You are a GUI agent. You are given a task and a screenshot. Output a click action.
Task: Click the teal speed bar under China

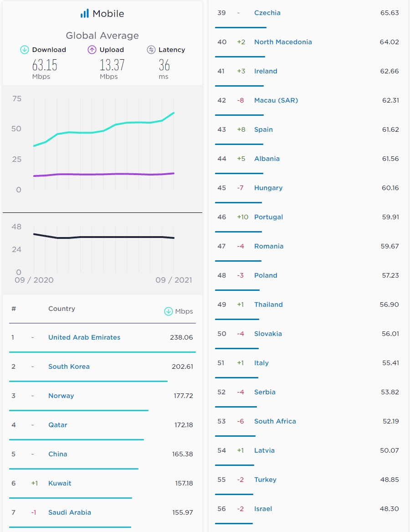coord(73,469)
